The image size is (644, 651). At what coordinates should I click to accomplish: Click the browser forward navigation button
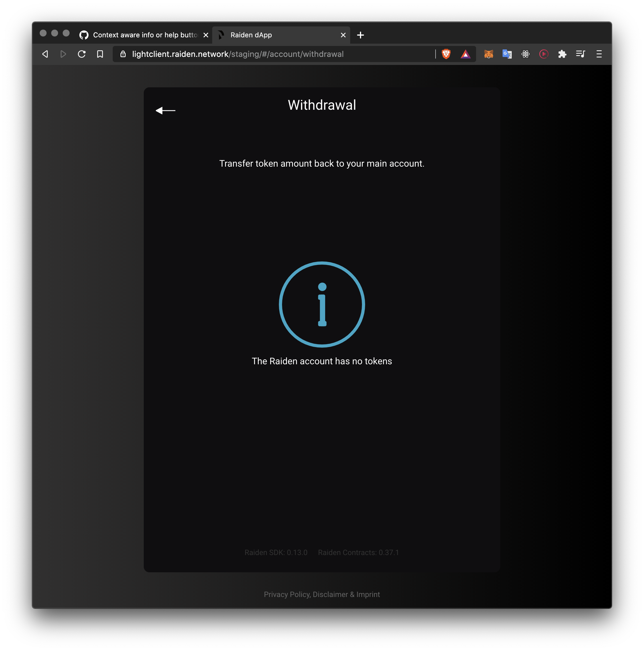point(63,54)
